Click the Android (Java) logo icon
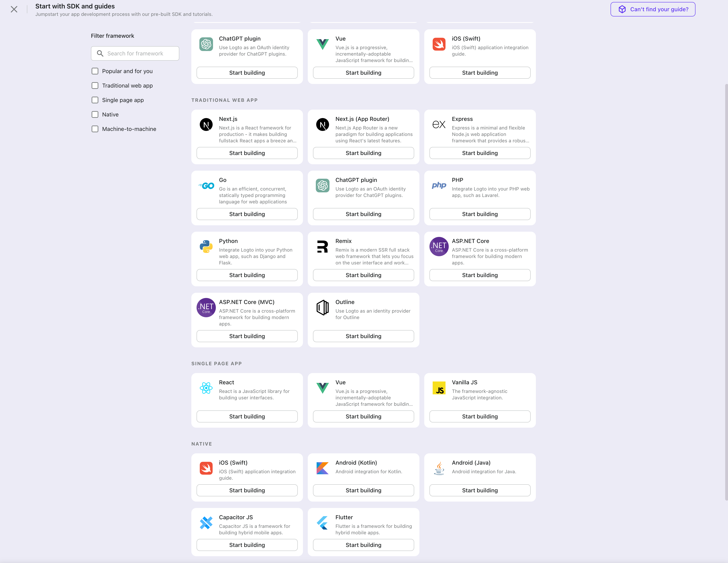Screen dimensions: 728x563 (439, 468)
